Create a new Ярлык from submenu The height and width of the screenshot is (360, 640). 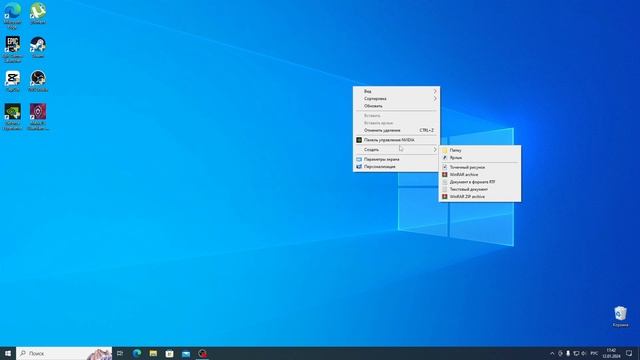(x=480, y=158)
